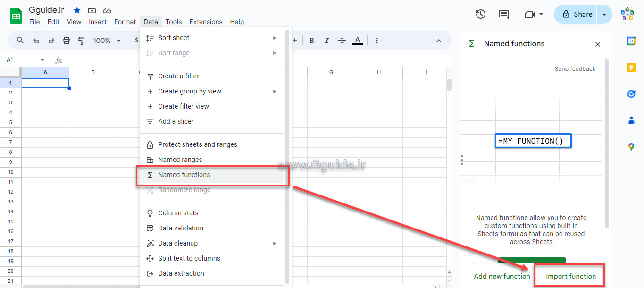Screen dimensions: 644x288
Task: Open the zoom 100% dropdown
Action: point(107,41)
